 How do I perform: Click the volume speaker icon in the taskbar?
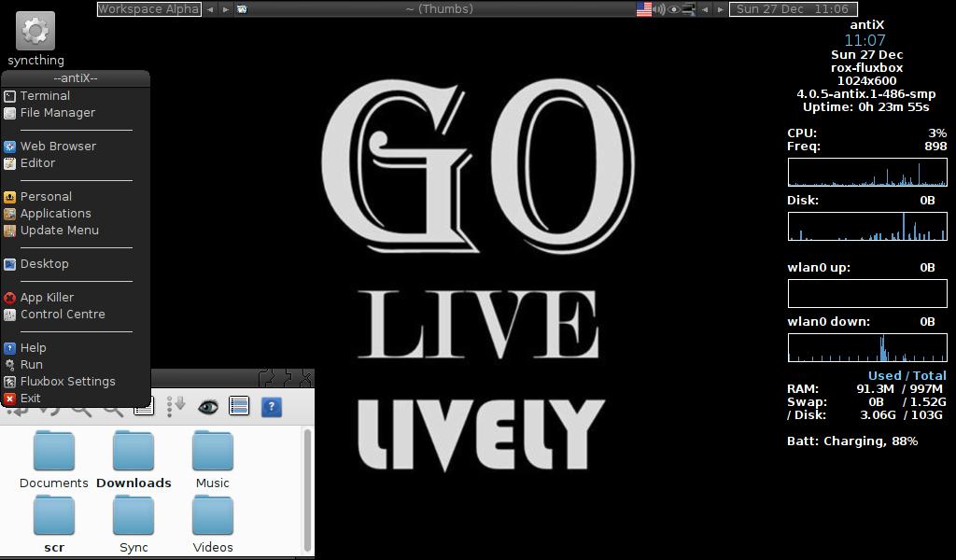659,8
